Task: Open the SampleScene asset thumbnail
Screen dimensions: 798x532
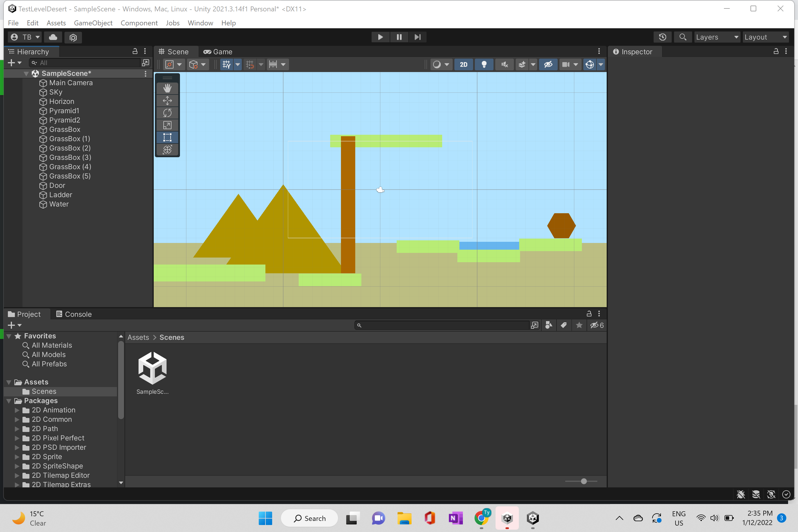Action: pos(152,368)
